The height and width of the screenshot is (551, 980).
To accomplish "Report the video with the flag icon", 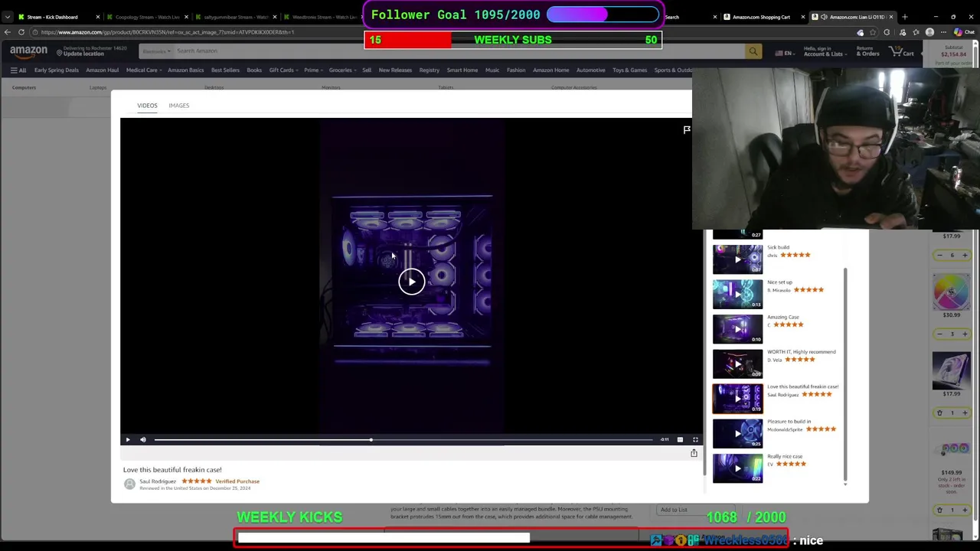I will 687,130.
